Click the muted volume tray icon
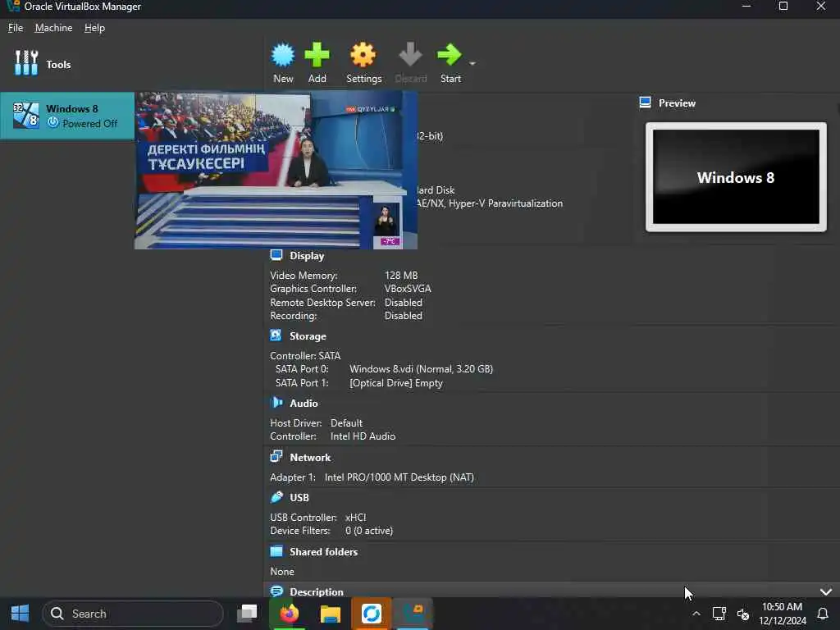Image resolution: width=840 pixels, height=630 pixels. 743,614
